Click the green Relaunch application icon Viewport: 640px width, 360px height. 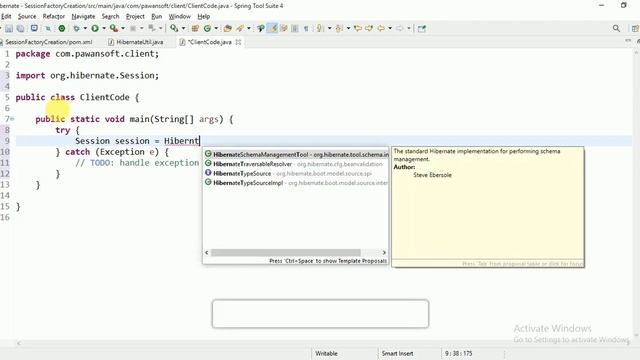tap(62, 28)
